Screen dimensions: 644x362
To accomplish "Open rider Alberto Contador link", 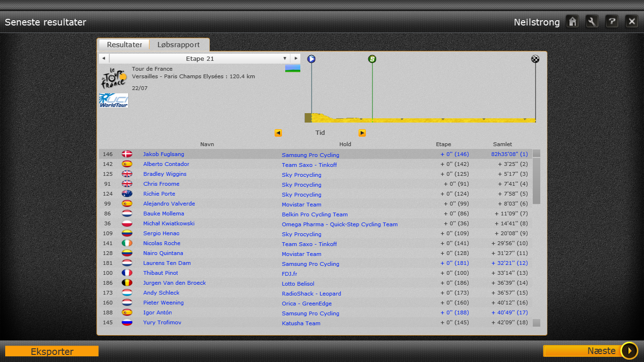I will tap(166, 164).
